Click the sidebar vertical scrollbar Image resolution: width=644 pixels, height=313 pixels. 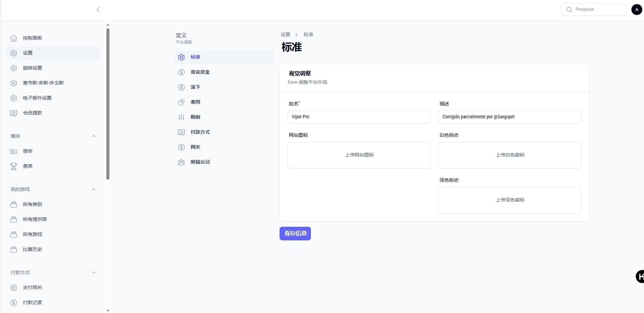[108, 102]
